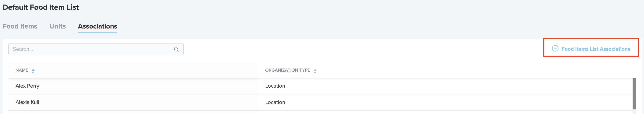Sort by the NAME column header
The image size is (644, 114).
(x=22, y=70)
